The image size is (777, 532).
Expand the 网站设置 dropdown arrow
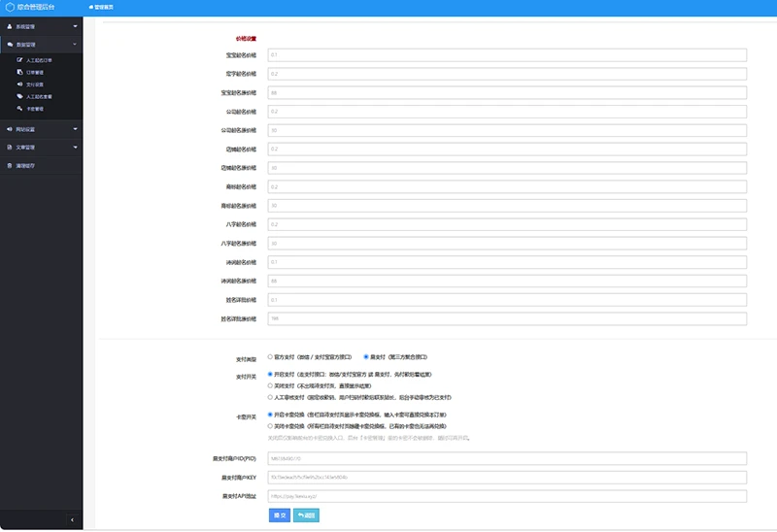[76, 129]
